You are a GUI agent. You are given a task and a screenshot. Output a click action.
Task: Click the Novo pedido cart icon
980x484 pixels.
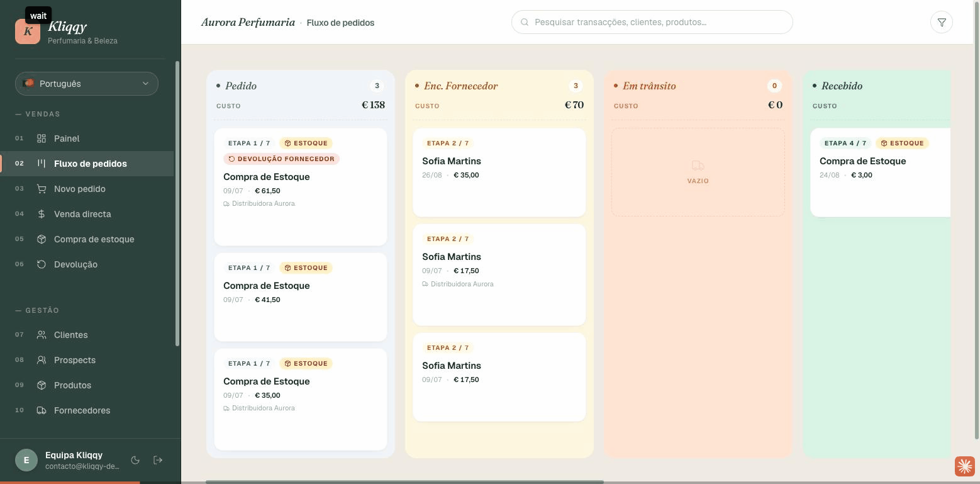[42, 189]
